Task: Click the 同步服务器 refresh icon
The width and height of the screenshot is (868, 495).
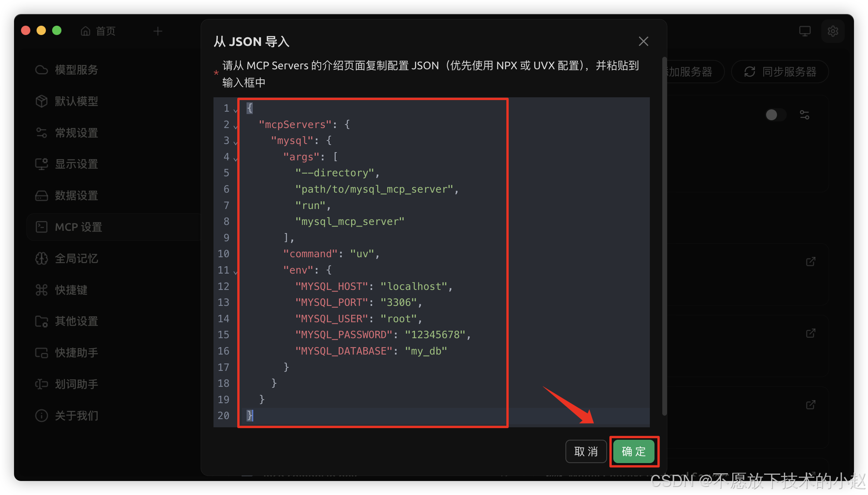Action: click(750, 72)
